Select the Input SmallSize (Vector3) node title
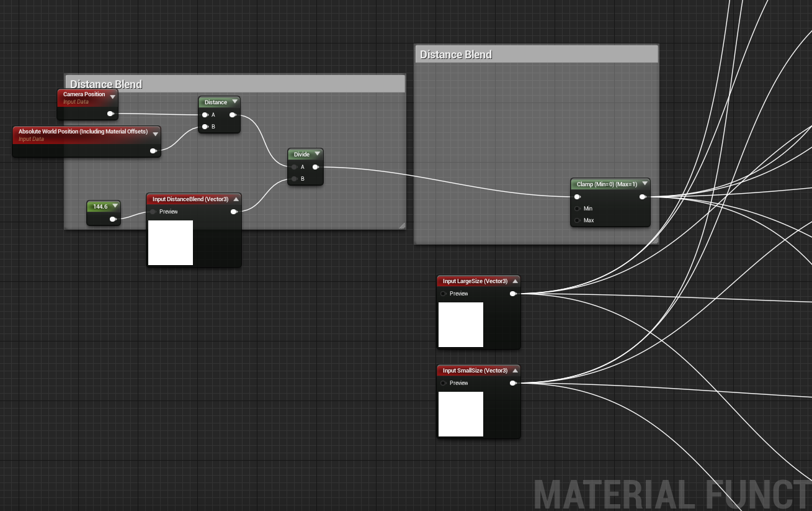 tap(475, 371)
